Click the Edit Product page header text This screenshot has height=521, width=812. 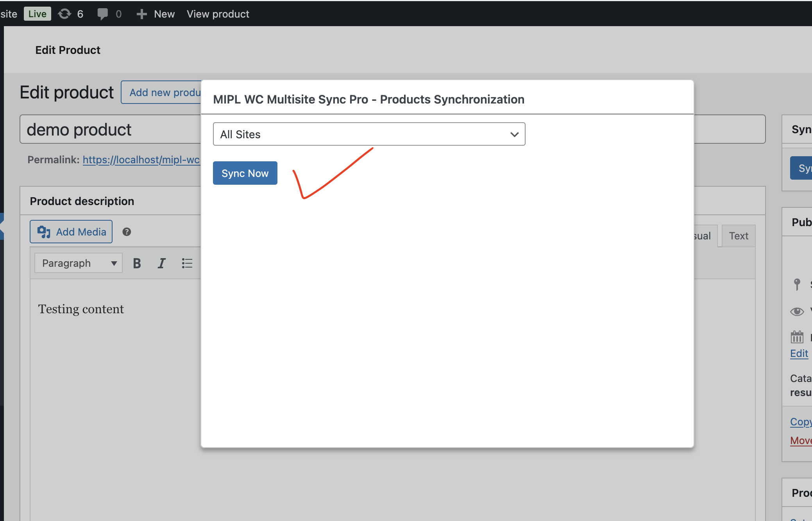68,50
